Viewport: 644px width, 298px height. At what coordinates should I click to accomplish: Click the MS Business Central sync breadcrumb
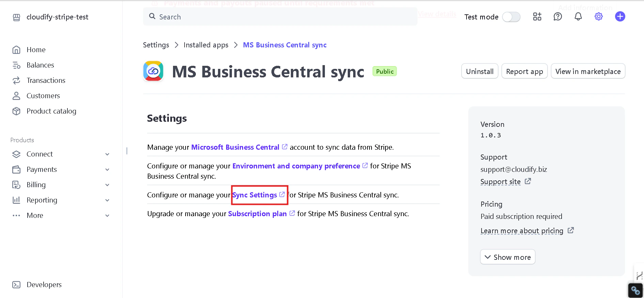pyautogui.click(x=285, y=45)
